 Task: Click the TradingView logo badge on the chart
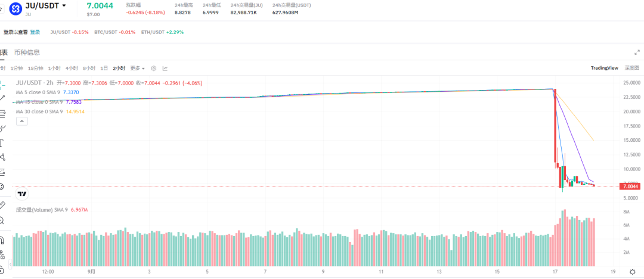(x=22, y=194)
